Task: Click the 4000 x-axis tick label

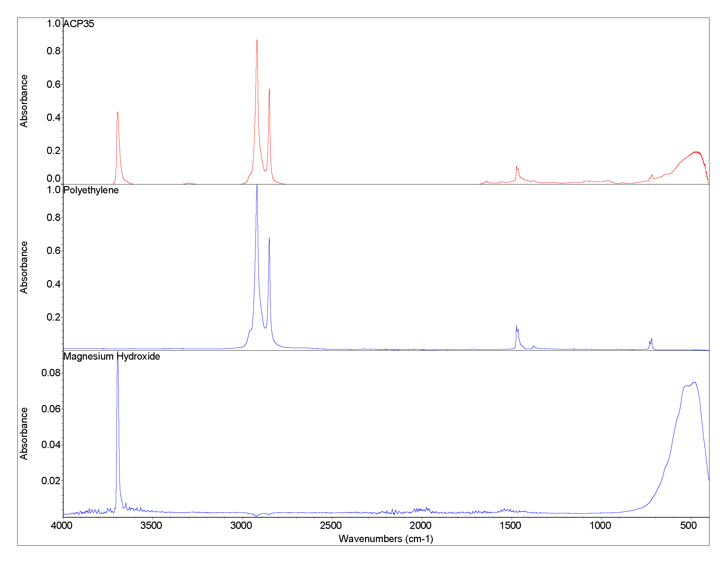Action: [x=62, y=526]
